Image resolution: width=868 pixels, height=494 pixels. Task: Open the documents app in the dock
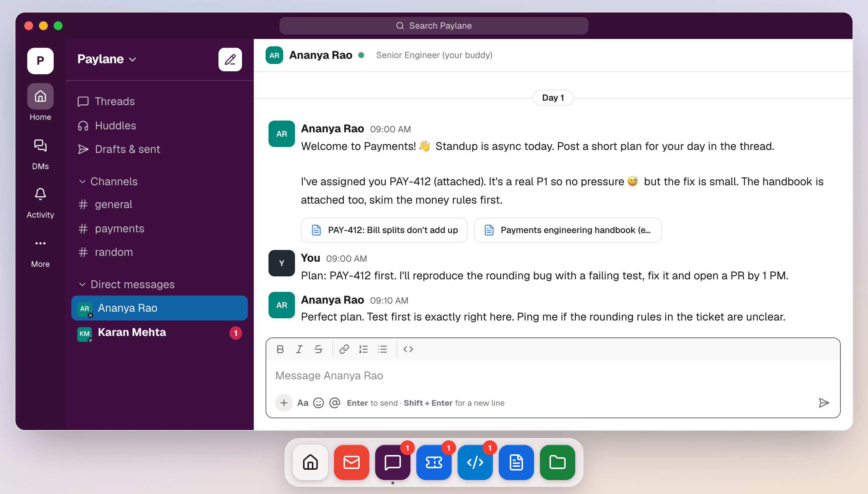coord(516,462)
